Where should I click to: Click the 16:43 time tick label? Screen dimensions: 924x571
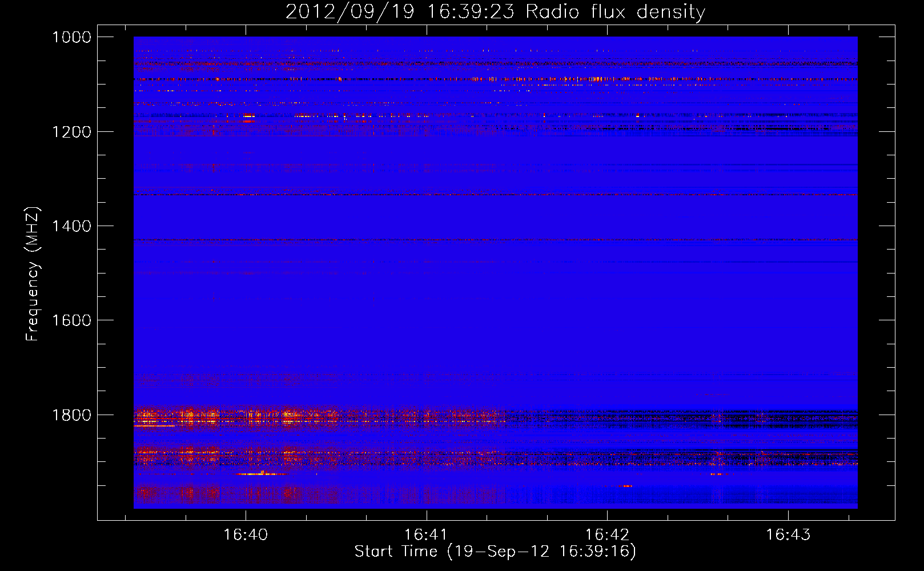[x=788, y=534]
